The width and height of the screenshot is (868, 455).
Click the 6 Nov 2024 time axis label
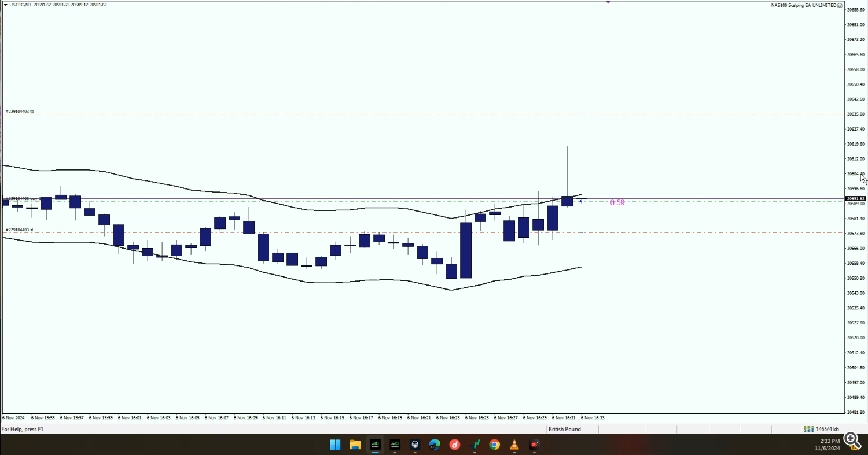click(14, 417)
